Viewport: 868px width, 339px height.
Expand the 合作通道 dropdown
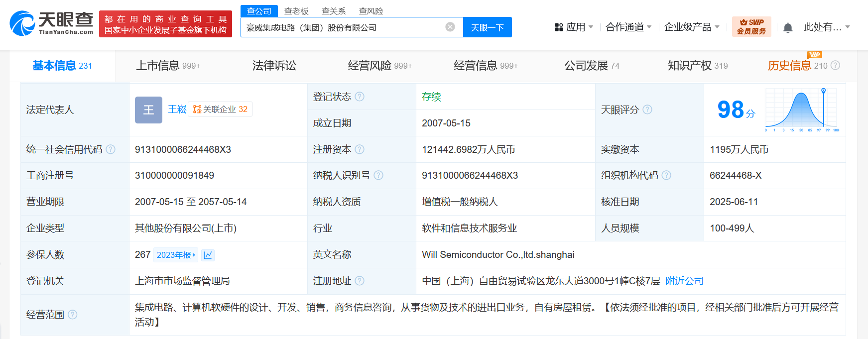pos(628,27)
